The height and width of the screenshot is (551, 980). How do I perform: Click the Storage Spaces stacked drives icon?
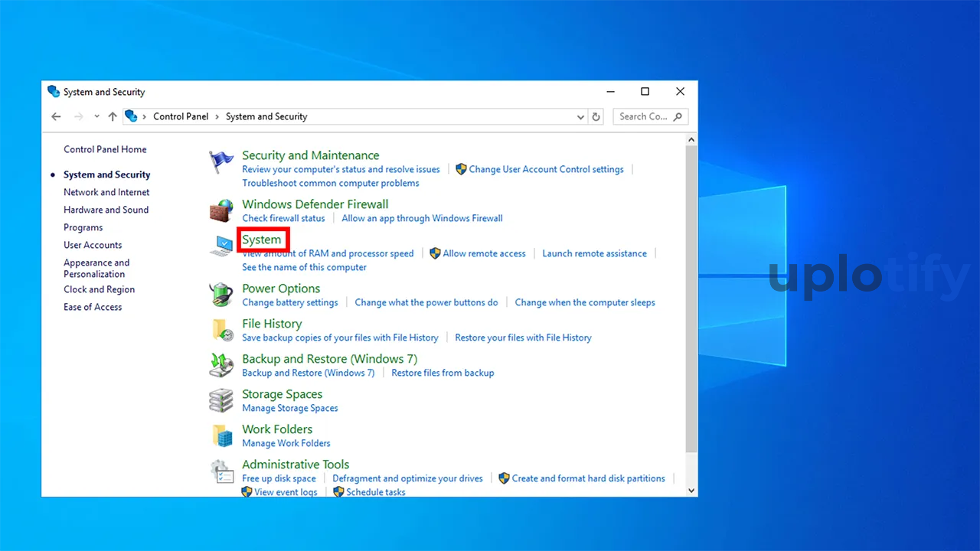click(221, 400)
